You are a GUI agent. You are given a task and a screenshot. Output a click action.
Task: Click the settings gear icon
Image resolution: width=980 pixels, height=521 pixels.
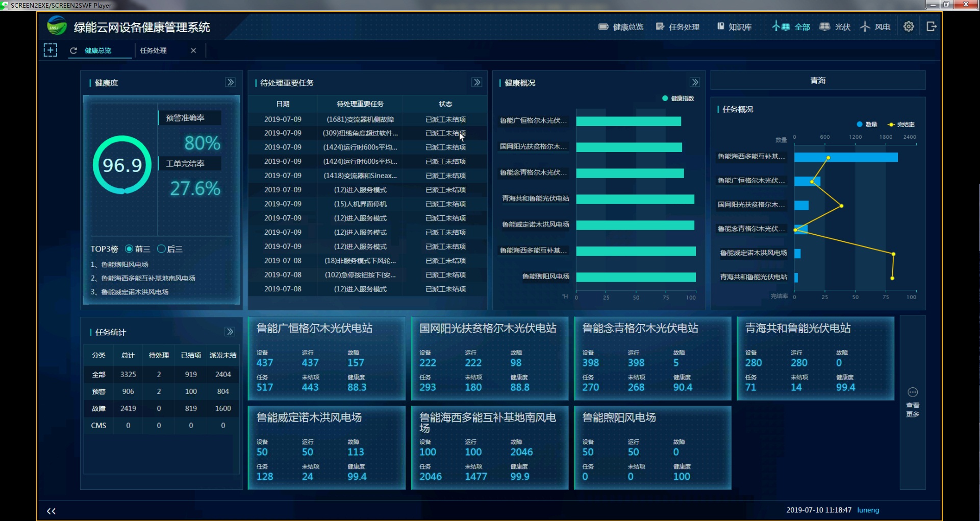coord(909,27)
